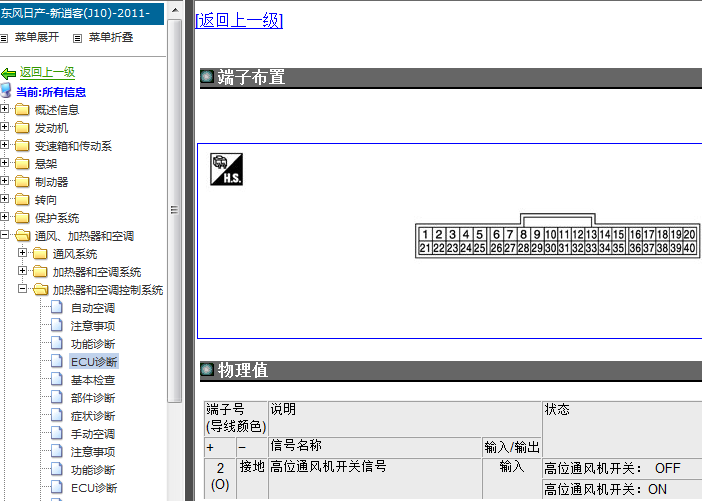Open the 功能诊断 item under 手动空调
Screen dimensions: 702x501
coord(93,470)
